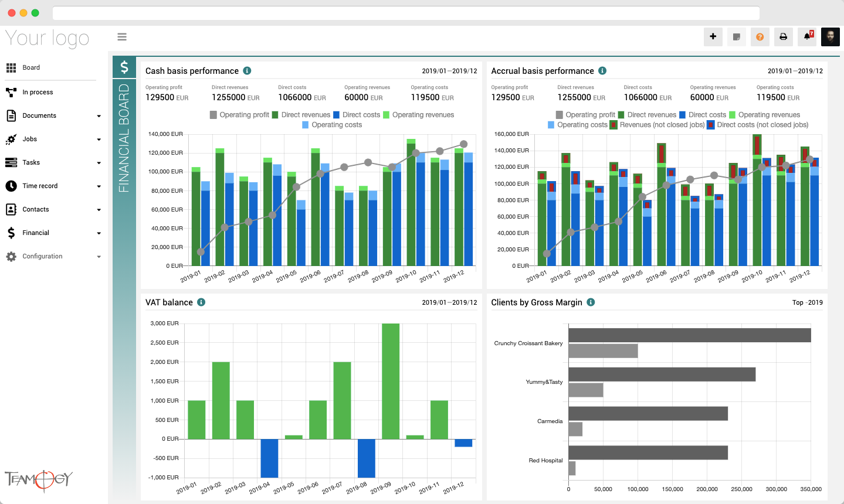The height and width of the screenshot is (504, 844).
Task: Toggle Operating profit legend in Cash basis chart
Action: pyautogui.click(x=239, y=115)
